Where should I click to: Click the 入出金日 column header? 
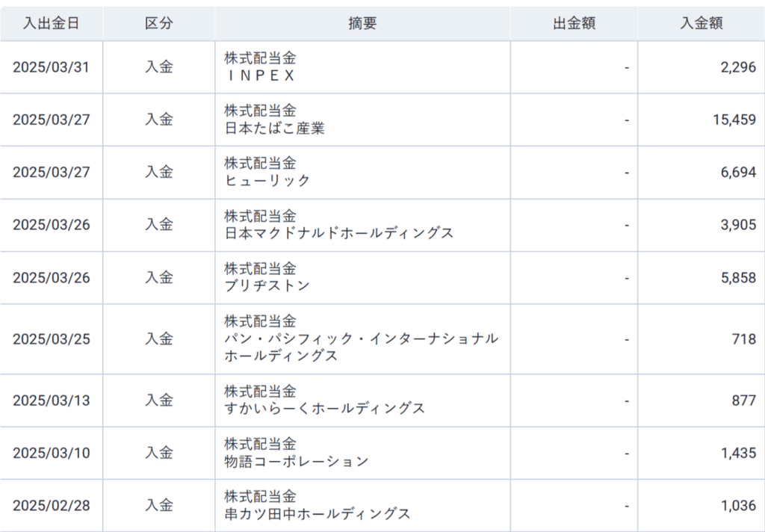51,23
